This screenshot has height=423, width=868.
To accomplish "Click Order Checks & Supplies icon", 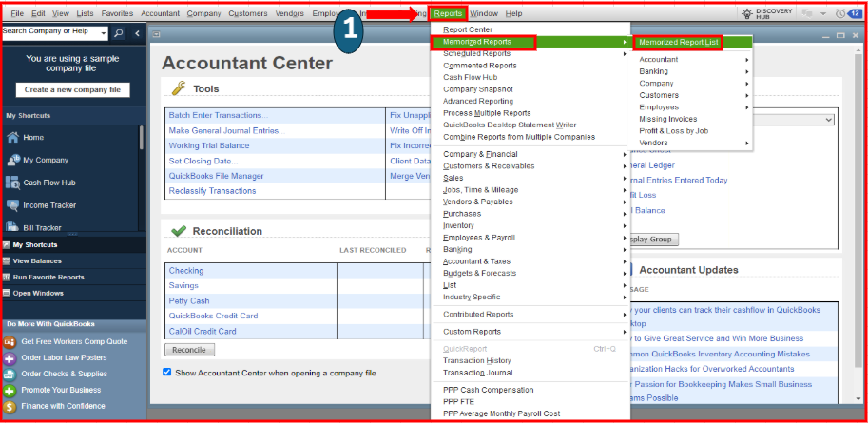I will pos(10,374).
